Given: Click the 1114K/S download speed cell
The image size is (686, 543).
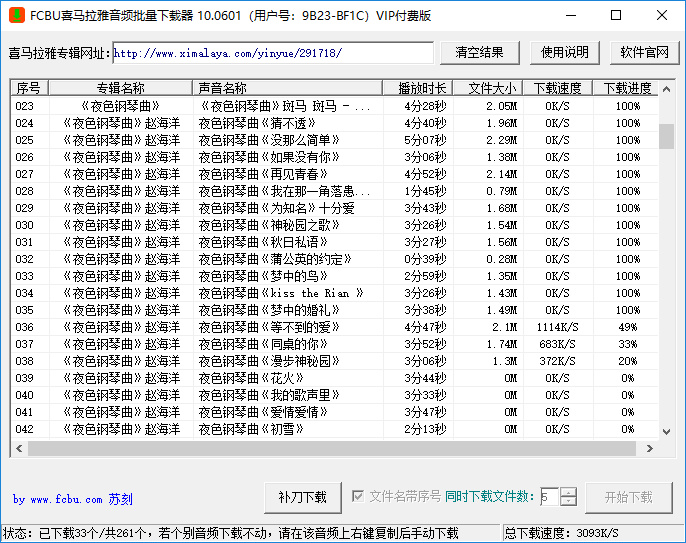Looking at the screenshot, I should pyautogui.click(x=557, y=327).
